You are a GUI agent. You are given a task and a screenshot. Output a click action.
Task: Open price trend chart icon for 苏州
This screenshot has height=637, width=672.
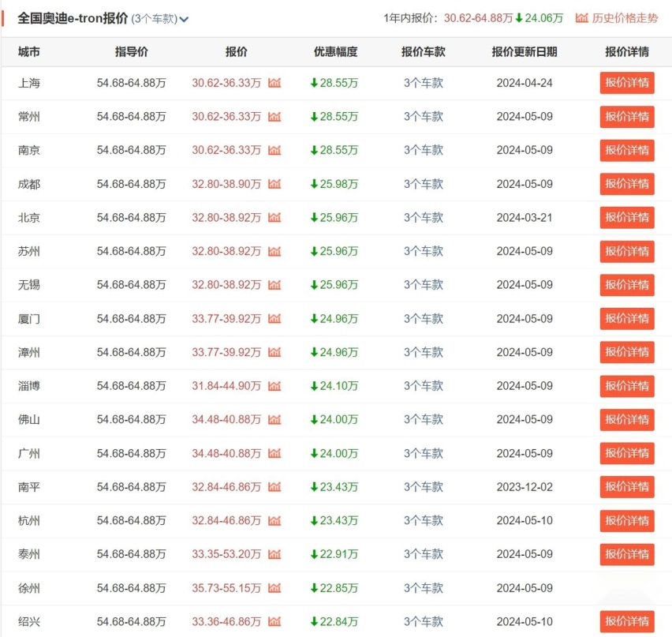tap(274, 251)
